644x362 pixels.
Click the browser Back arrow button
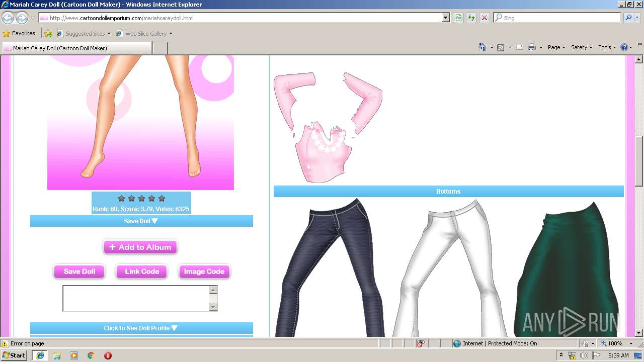(x=8, y=18)
